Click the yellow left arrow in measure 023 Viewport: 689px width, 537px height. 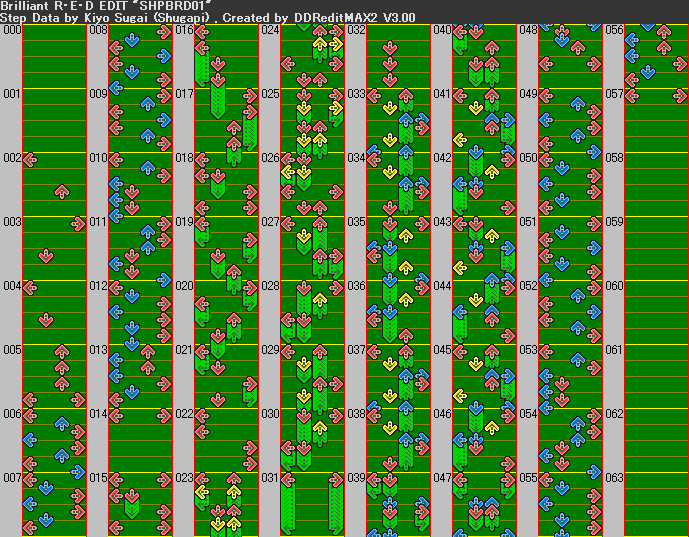pyautogui.click(x=202, y=492)
